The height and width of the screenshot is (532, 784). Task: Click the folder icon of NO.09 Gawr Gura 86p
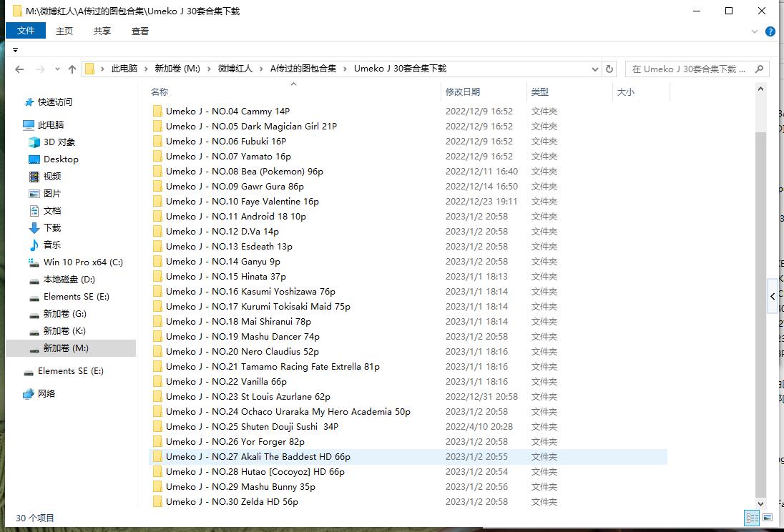coord(157,186)
